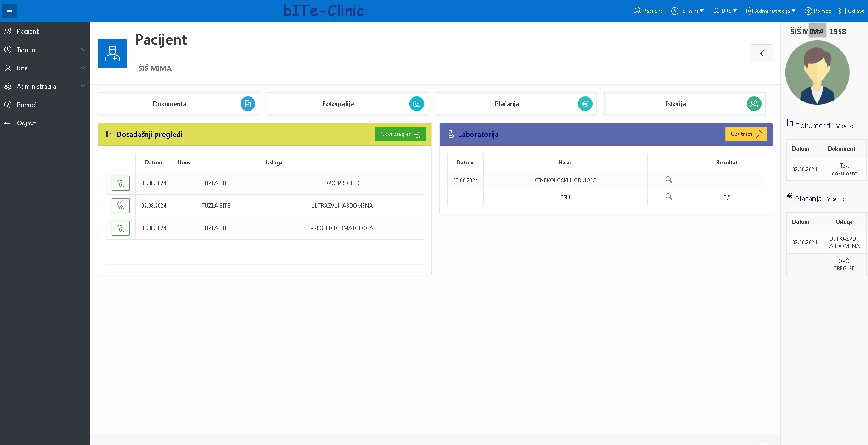Click the patient avatar picture
868x445 pixels.
pyautogui.click(x=818, y=73)
